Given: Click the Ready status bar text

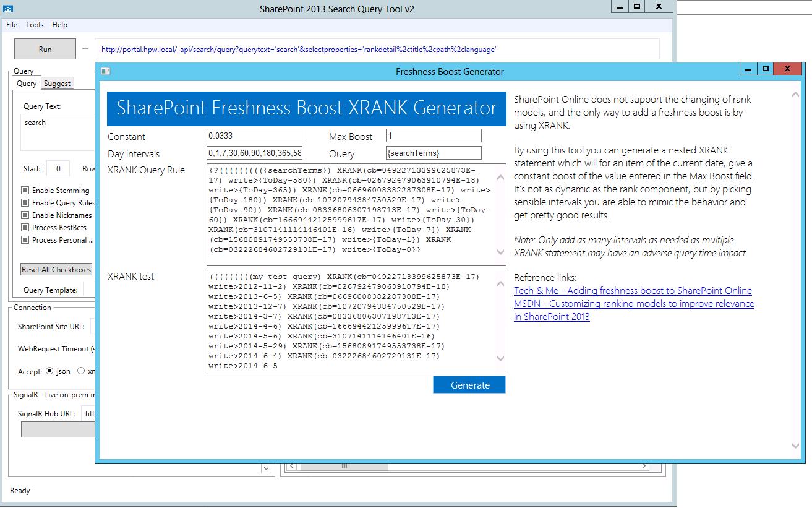Looking at the screenshot, I should [20, 491].
